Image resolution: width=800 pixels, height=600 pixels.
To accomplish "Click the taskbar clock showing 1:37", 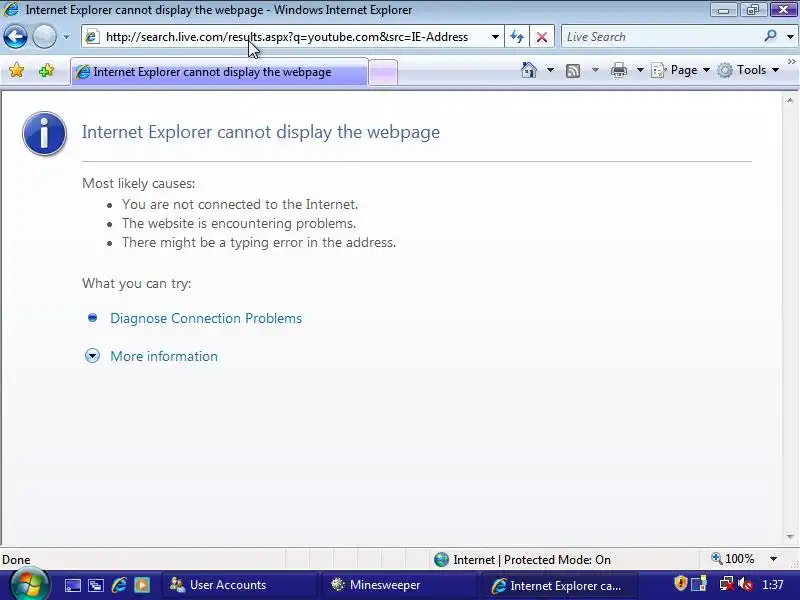I will [772, 585].
